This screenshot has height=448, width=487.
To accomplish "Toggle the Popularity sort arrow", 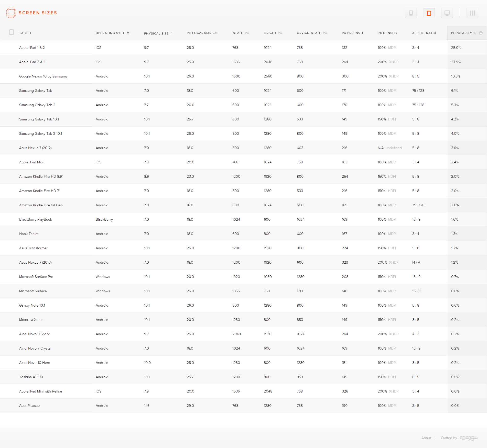I will point(481,33).
